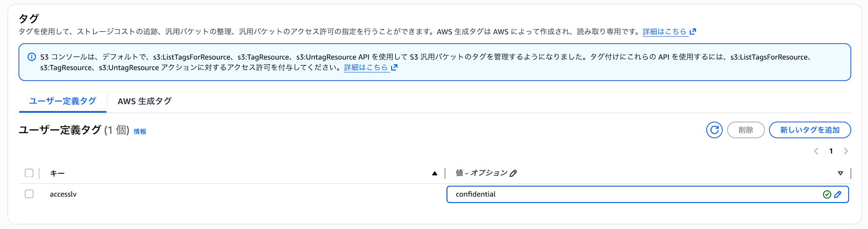The height and width of the screenshot is (229, 868).
Task: Click the 新しいタグを追加 button
Action: coord(809,130)
